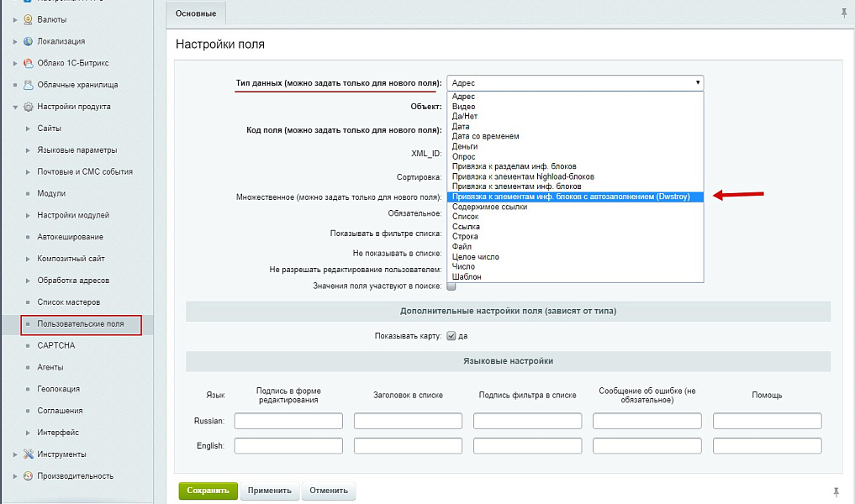Click the Инструменты tools icon
This screenshot has width=855, height=504.
29,454
